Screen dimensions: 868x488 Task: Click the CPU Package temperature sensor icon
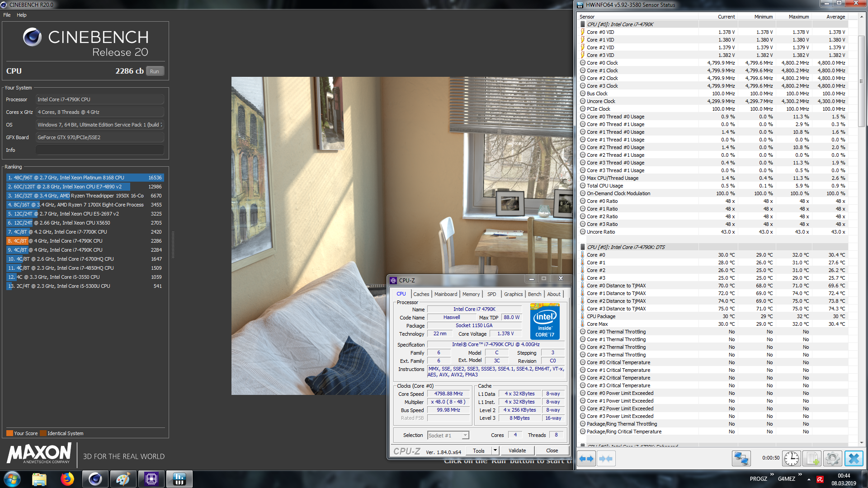(x=583, y=316)
